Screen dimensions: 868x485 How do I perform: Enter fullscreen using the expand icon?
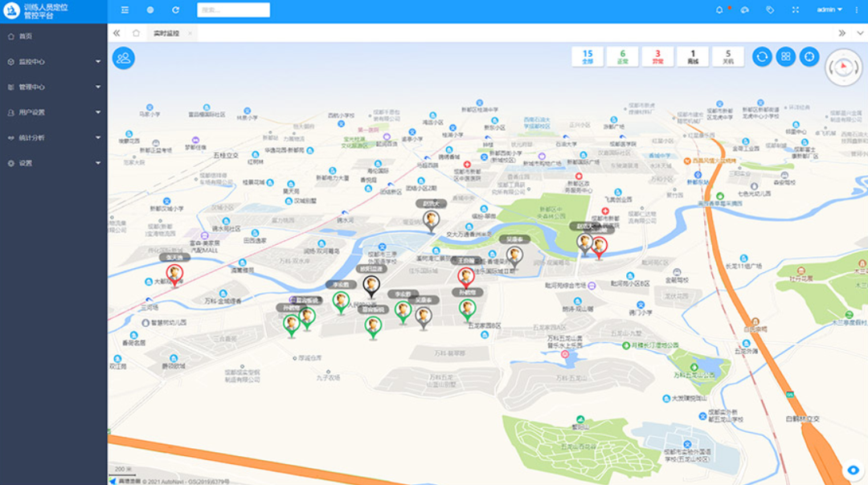click(x=796, y=10)
